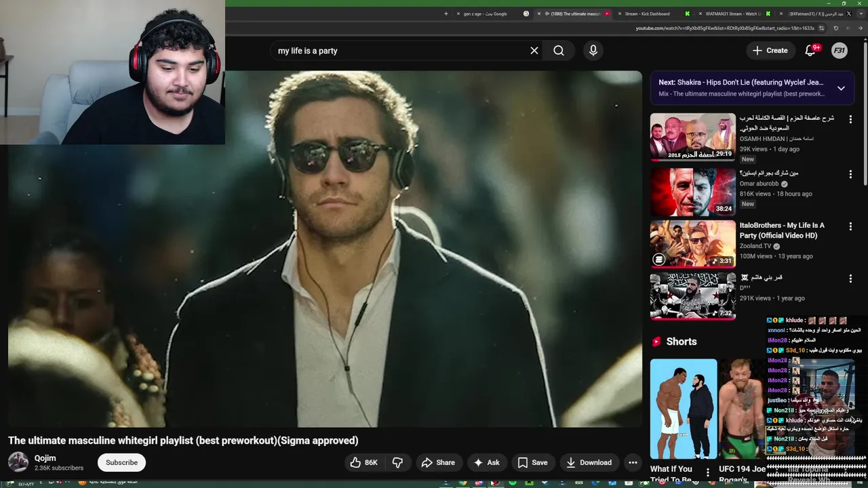The height and width of the screenshot is (488, 868).
Task: Open menu for What If You Tried short
Action: pos(708,472)
